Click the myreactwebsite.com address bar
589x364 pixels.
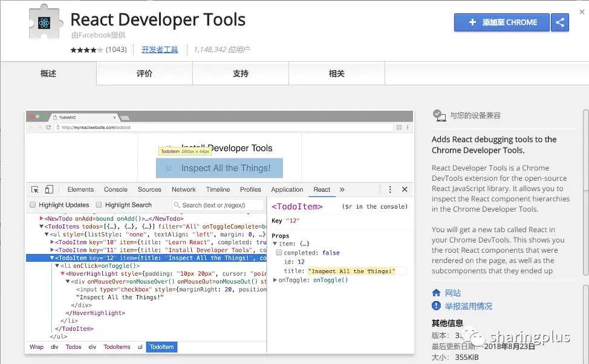[x=224, y=128]
